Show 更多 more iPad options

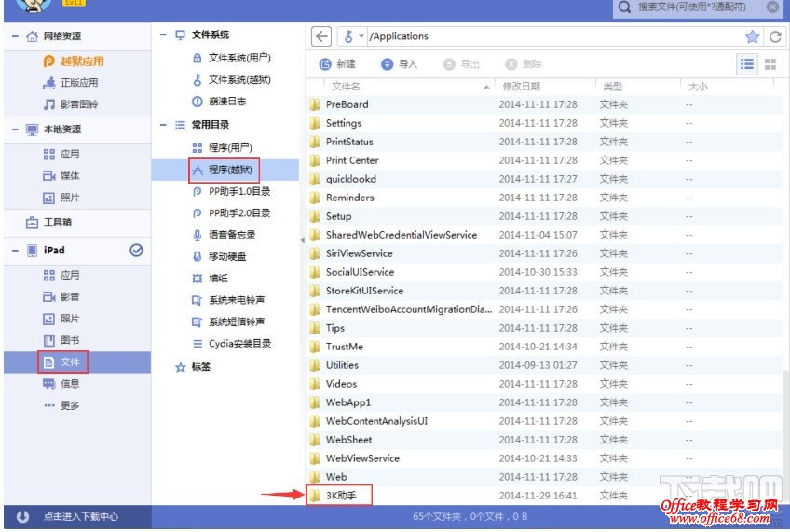[61, 405]
